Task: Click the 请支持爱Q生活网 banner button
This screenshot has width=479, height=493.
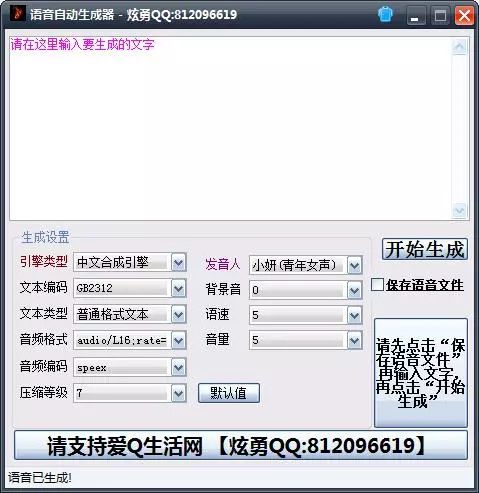Action: coord(241,445)
